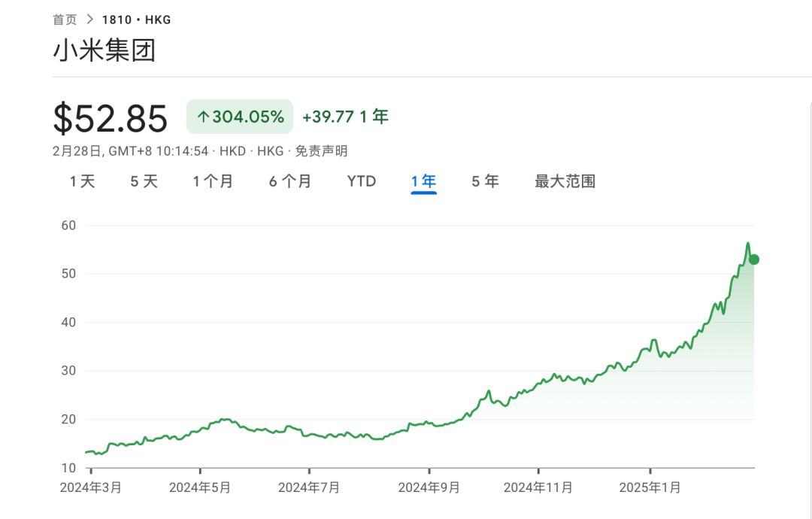Select the 5天 time range tab
This screenshot has width=812, height=519.
pos(144,181)
